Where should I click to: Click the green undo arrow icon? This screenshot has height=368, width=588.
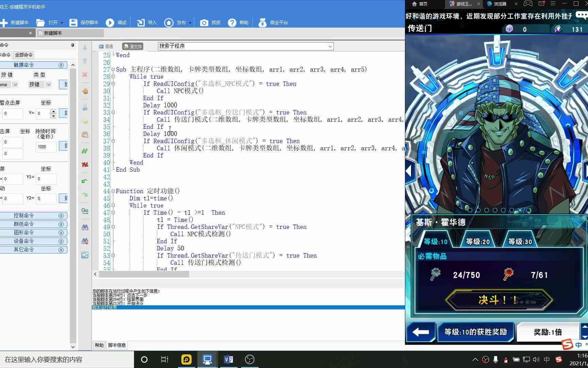click(x=85, y=181)
